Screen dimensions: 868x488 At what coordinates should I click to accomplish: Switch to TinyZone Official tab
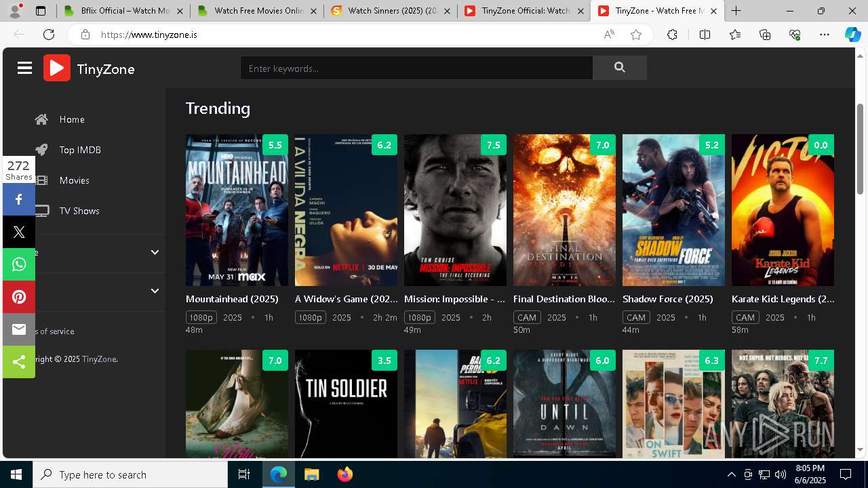point(525,11)
